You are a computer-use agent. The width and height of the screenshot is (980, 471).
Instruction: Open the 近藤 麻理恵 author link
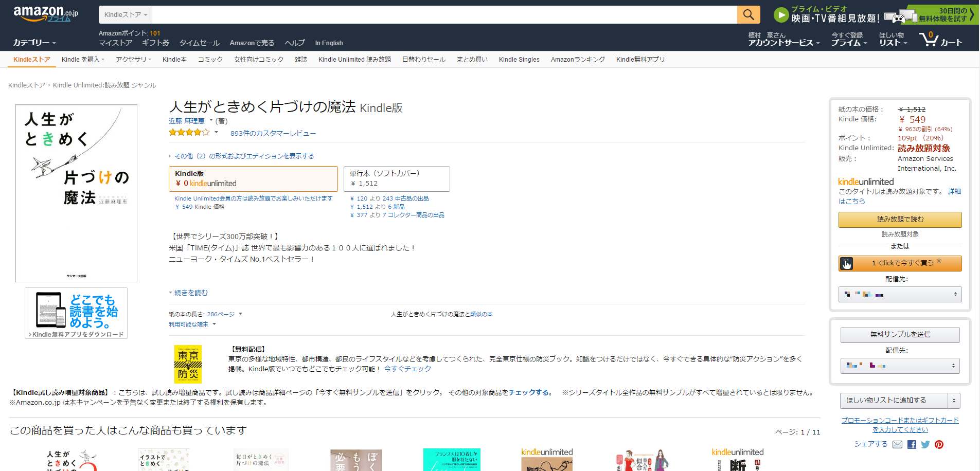187,121
